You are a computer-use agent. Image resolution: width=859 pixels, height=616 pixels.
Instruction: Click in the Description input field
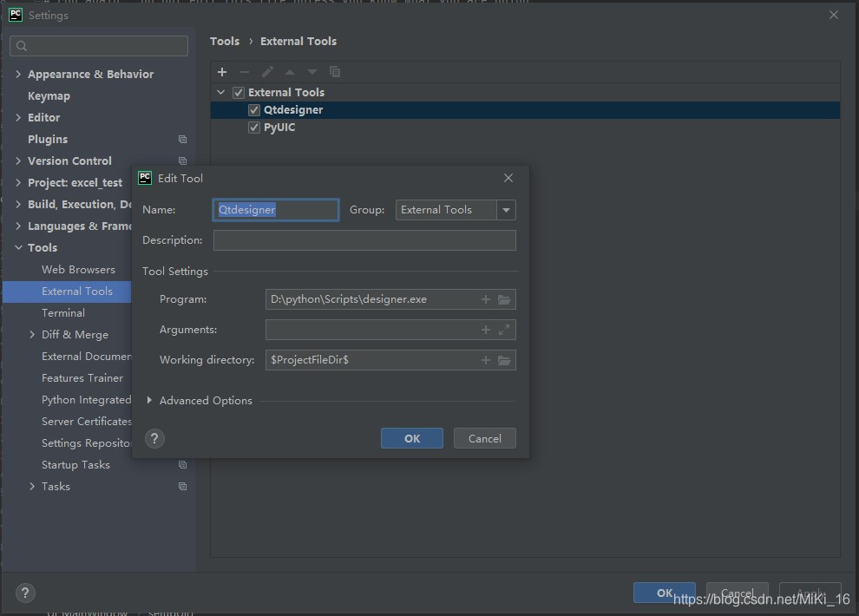click(364, 240)
